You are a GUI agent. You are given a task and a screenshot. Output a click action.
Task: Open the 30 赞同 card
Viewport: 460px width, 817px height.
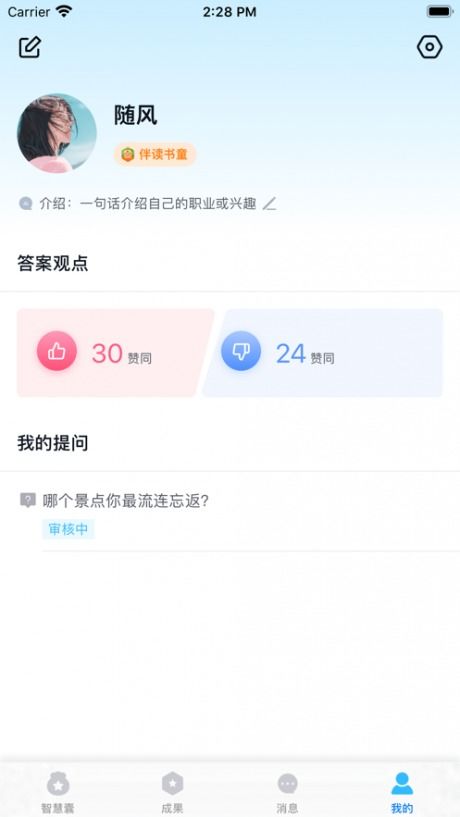pyautogui.click(x=115, y=353)
